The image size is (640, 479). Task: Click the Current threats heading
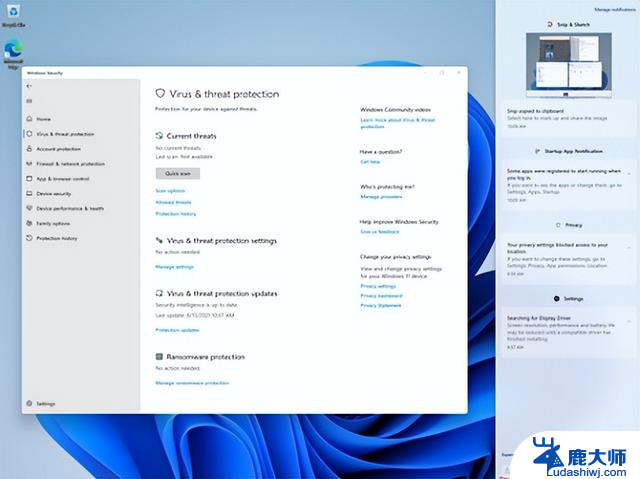pos(191,136)
